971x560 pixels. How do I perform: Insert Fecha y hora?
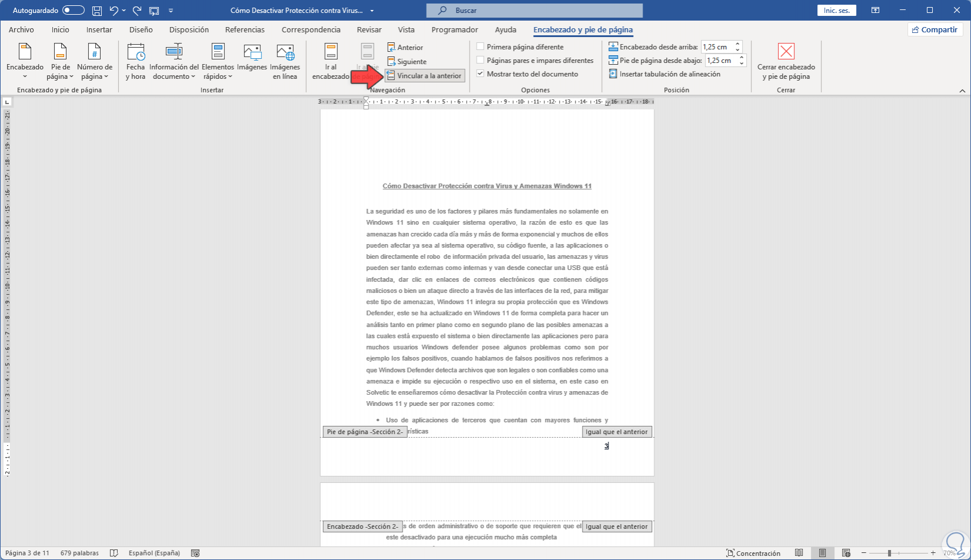(135, 61)
